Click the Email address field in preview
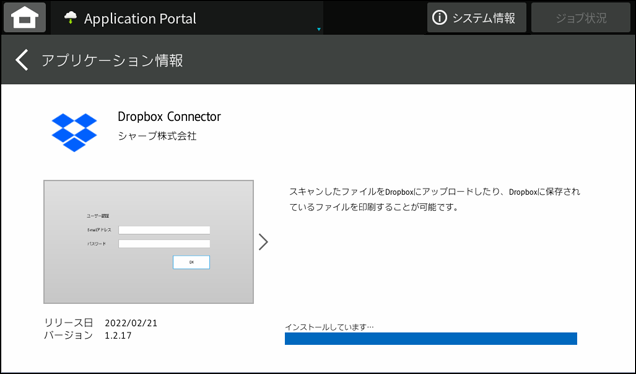This screenshot has width=636, height=374. point(164,230)
